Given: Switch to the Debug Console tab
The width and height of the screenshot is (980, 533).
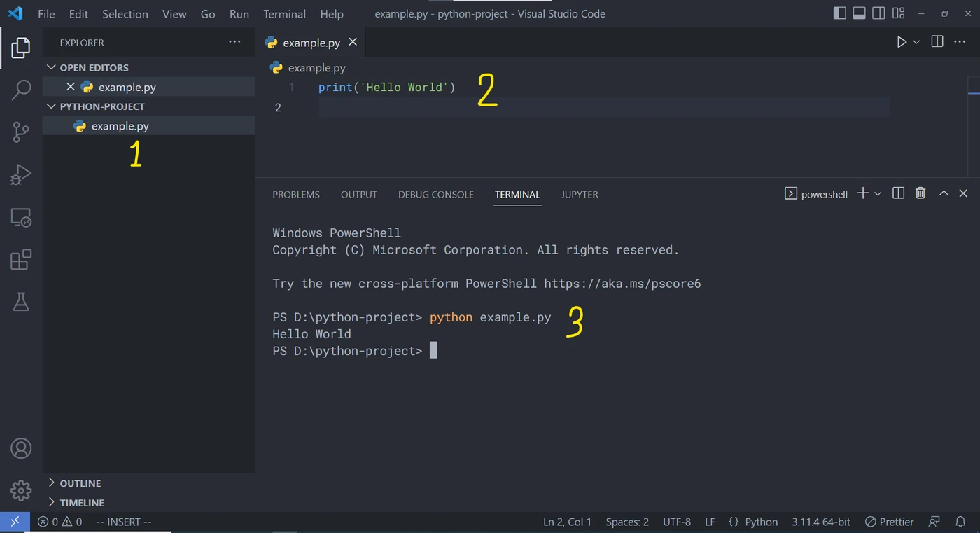Looking at the screenshot, I should (436, 194).
